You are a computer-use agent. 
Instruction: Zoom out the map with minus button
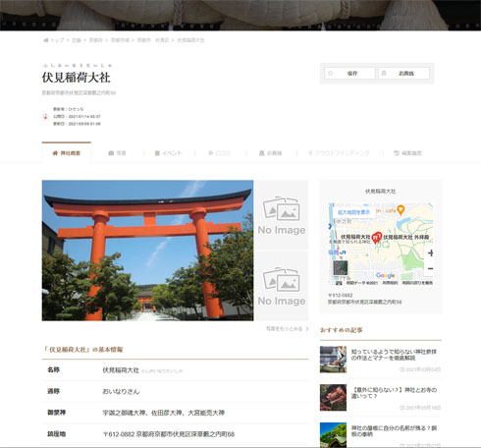pos(430,268)
